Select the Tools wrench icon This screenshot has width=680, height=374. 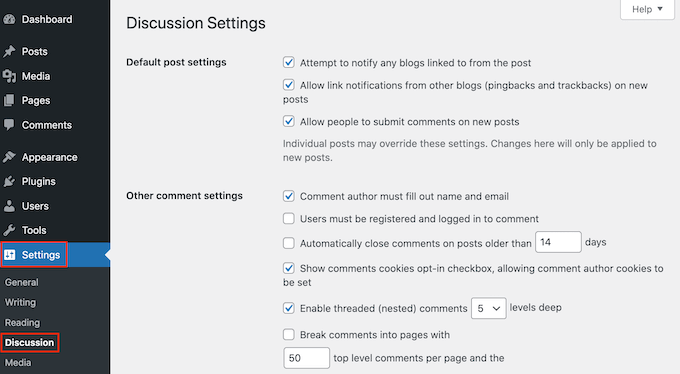click(x=9, y=230)
